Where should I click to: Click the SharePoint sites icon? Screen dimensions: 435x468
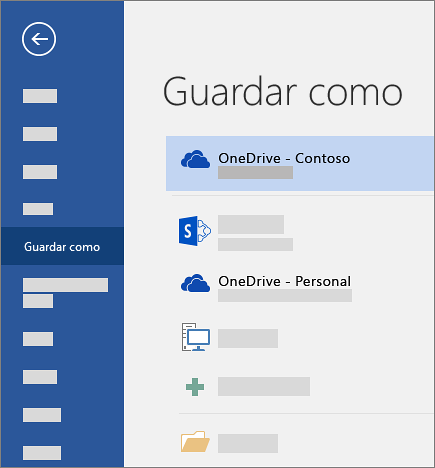195,231
